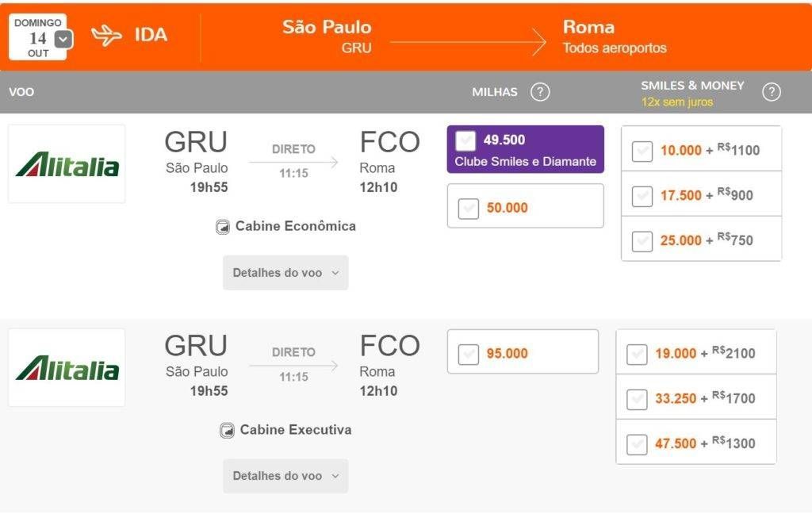Click the SMILES & MONEY column label
The image size is (812, 518).
tap(692, 86)
